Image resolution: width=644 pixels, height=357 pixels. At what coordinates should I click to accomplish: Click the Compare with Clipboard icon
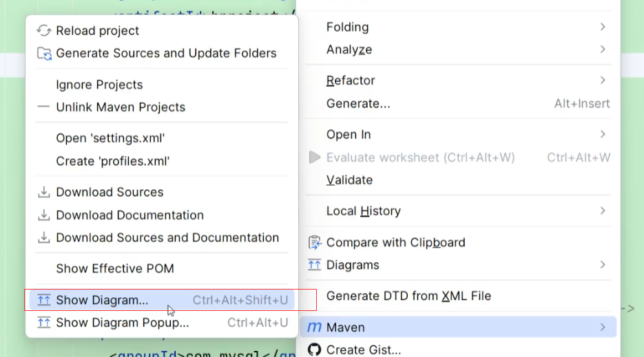(315, 243)
